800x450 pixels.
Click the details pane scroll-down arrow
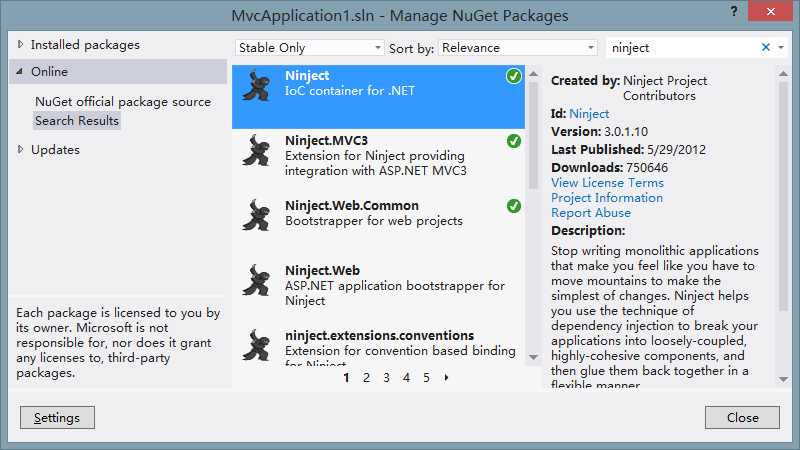784,379
